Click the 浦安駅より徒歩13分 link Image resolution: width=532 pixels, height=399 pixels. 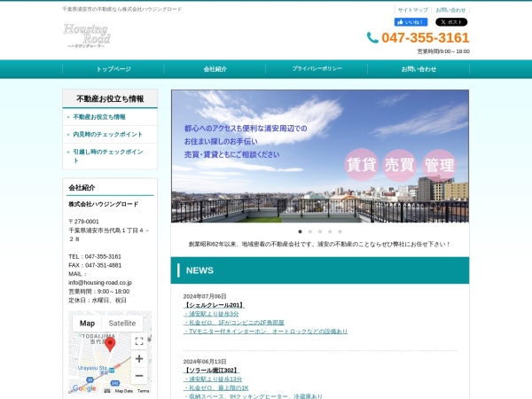click(213, 379)
